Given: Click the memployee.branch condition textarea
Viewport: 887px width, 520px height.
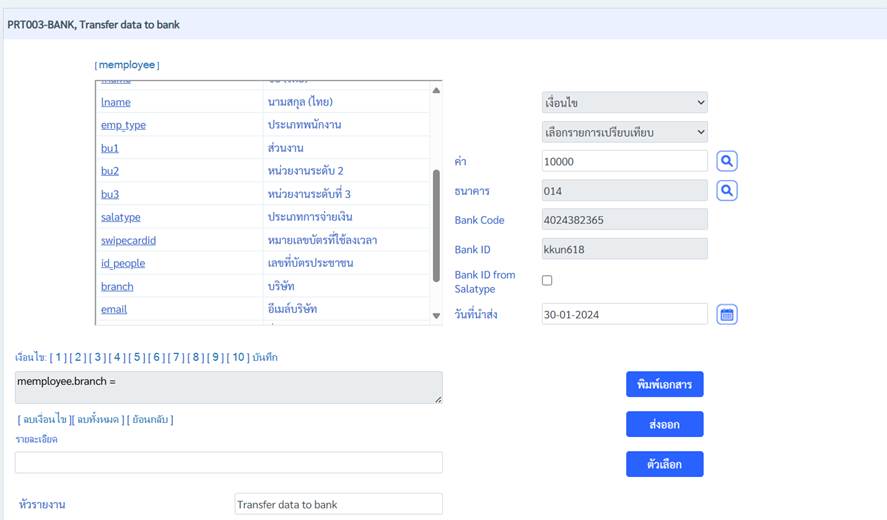Looking at the screenshot, I should click(229, 388).
